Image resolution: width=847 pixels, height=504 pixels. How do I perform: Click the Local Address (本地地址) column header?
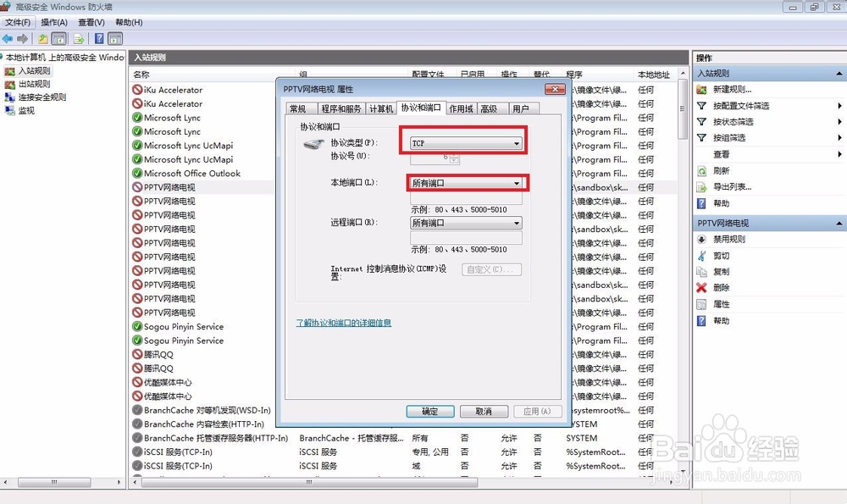click(x=655, y=75)
